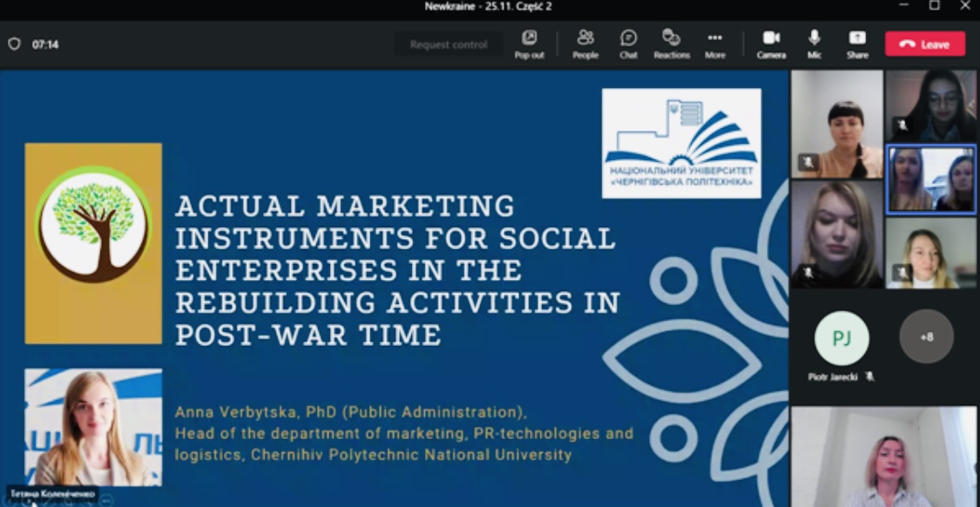The height and width of the screenshot is (507, 980).
Task: Select the highlighted two-person video tile
Action: tap(930, 179)
